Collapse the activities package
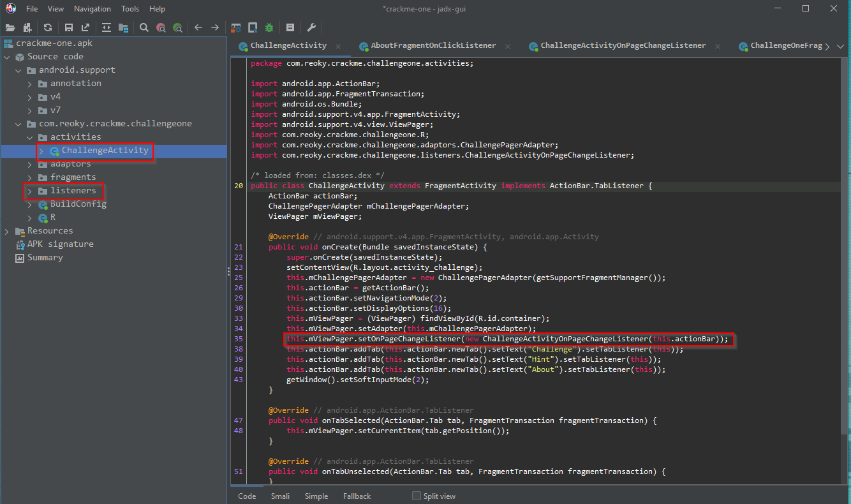851x504 pixels. (x=30, y=137)
